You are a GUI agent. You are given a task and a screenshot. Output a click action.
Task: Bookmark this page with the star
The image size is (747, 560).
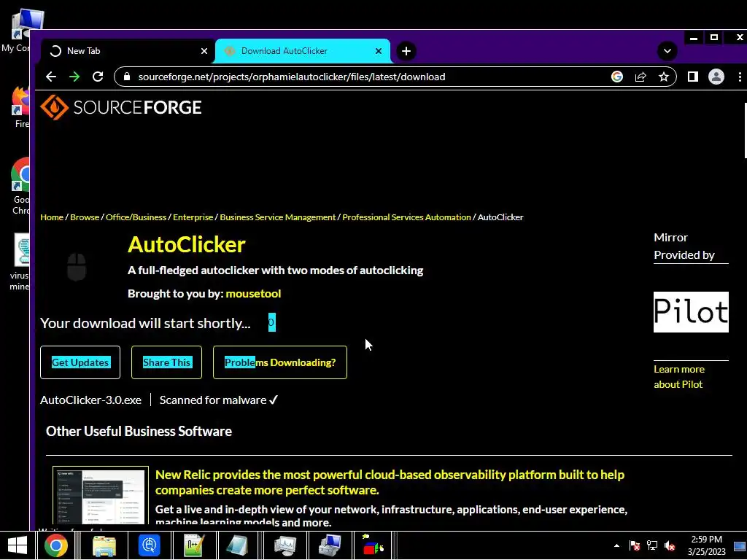click(x=664, y=77)
